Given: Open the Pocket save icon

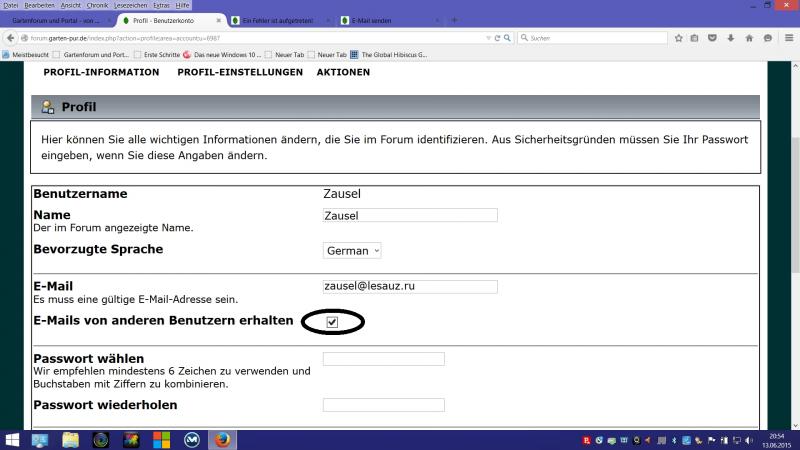Looking at the screenshot, I should (x=712, y=38).
